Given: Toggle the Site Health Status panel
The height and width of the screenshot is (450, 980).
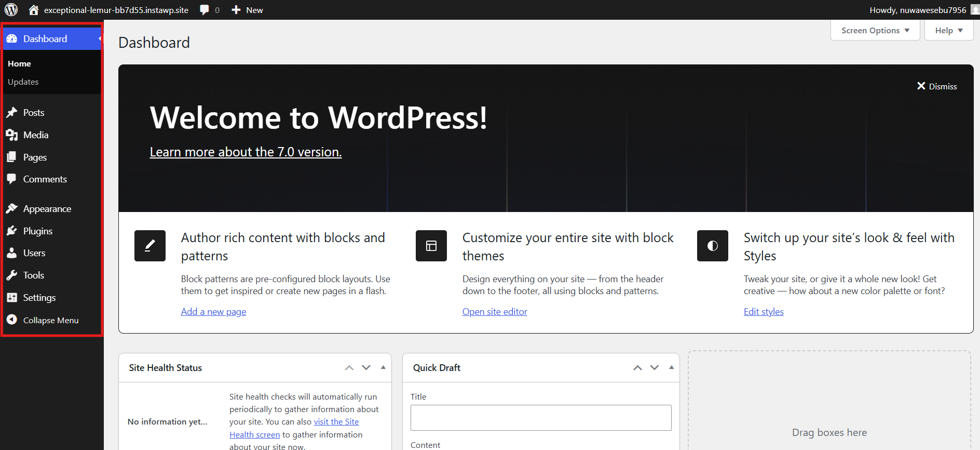Looking at the screenshot, I should (383, 368).
